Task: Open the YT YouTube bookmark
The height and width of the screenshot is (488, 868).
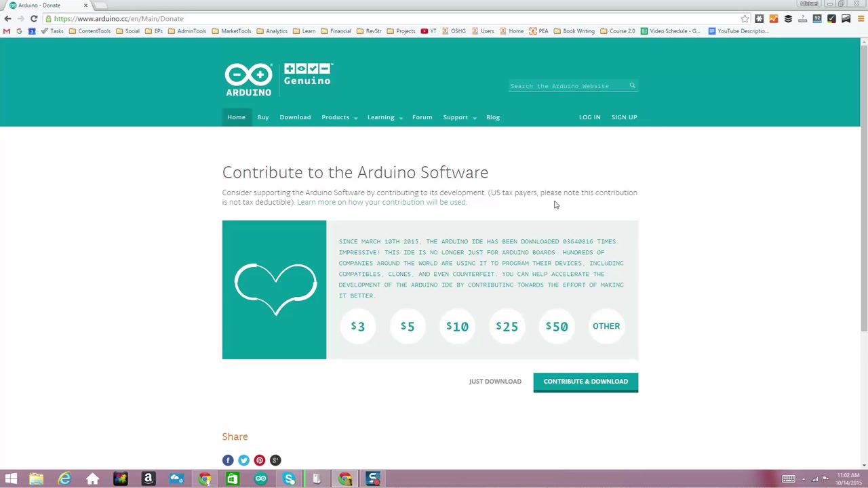Action: click(429, 31)
